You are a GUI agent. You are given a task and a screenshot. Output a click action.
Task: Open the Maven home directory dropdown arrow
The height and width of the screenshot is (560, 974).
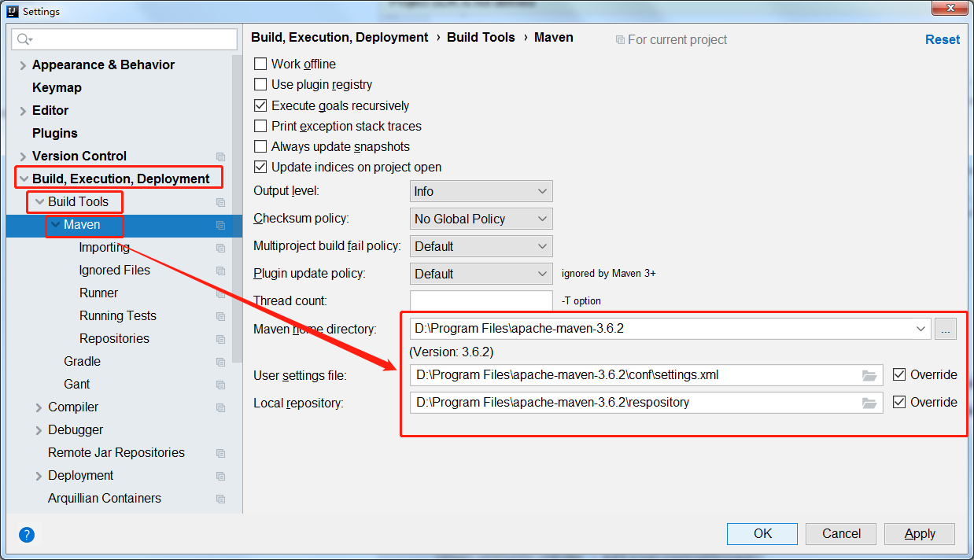pos(921,329)
